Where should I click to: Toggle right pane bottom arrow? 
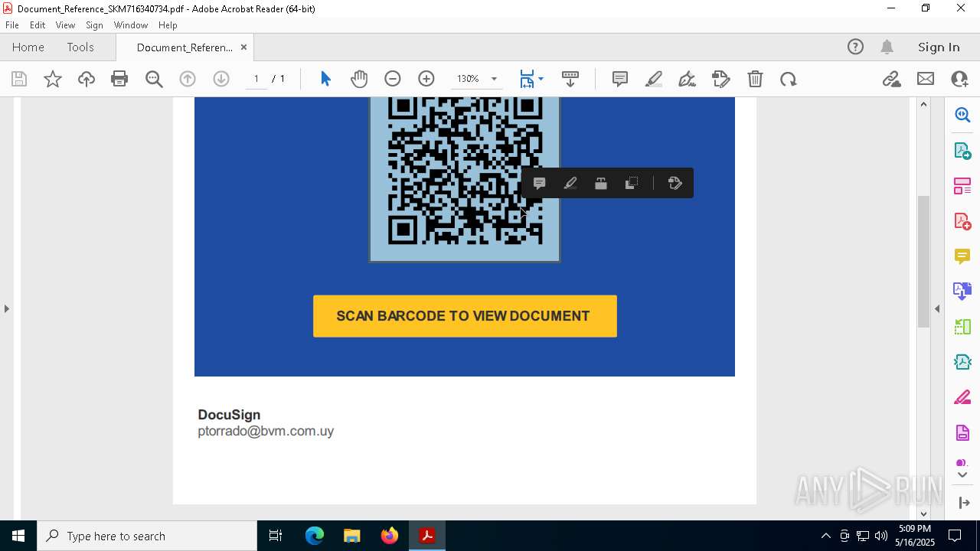click(964, 502)
